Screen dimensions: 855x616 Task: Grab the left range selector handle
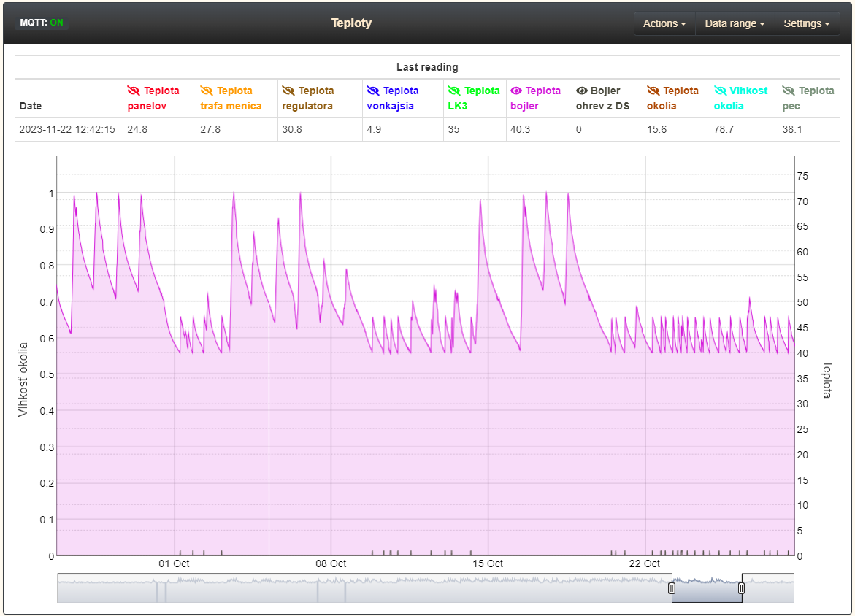(x=672, y=588)
